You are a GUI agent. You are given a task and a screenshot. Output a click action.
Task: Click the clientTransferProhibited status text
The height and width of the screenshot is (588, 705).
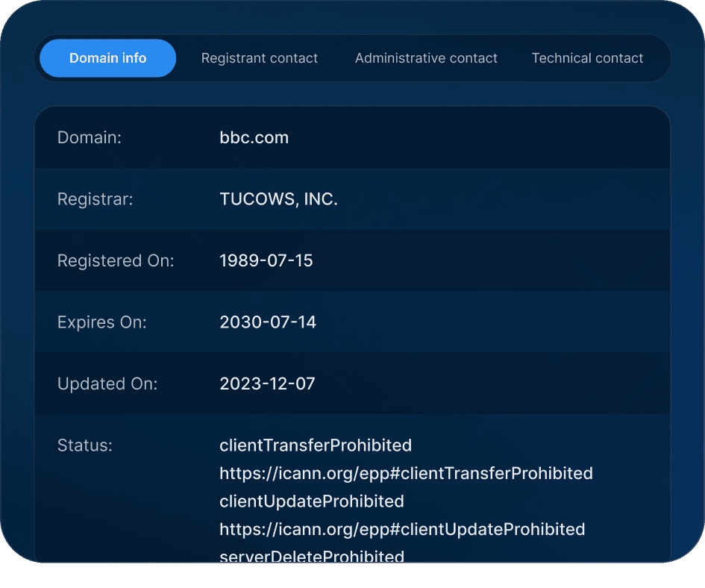(316, 445)
